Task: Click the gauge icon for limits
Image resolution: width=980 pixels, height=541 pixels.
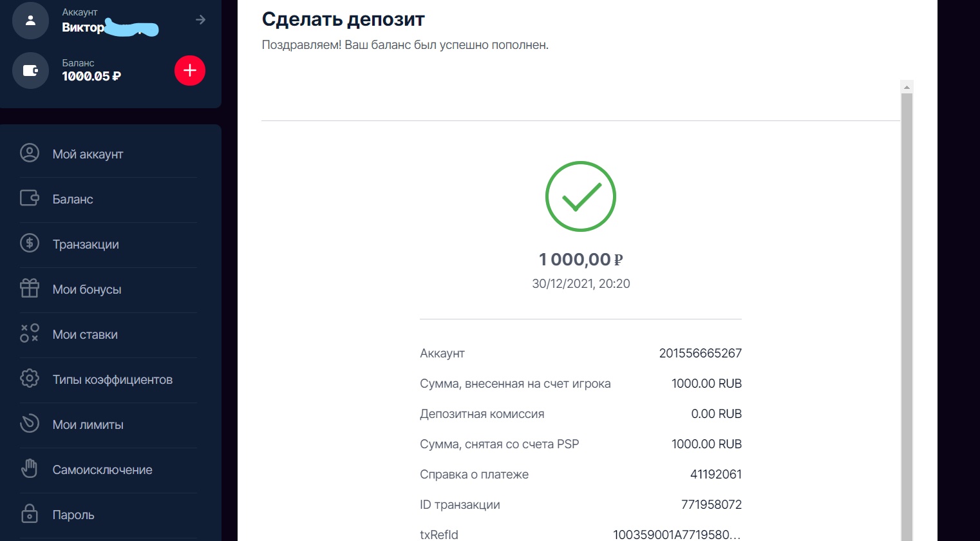Action: 30,424
